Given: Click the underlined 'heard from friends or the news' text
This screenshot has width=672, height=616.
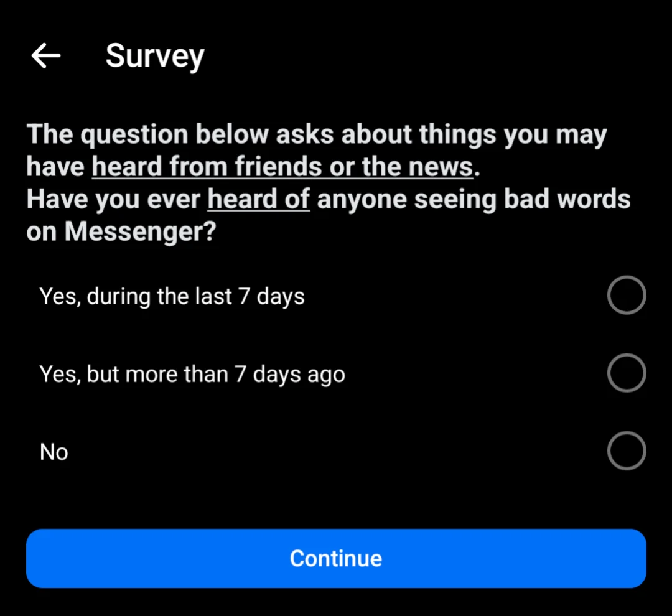Looking at the screenshot, I should pyautogui.click(x=281, y=166).
